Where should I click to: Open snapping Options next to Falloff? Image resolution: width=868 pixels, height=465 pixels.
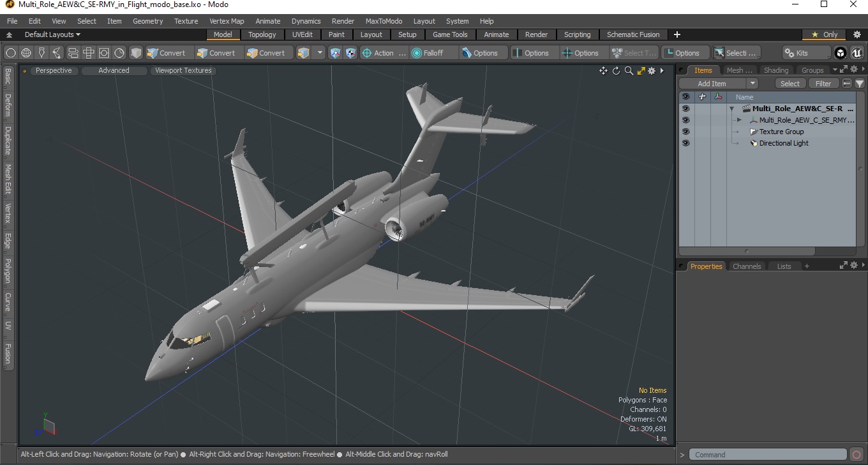(x=483, y=53)
